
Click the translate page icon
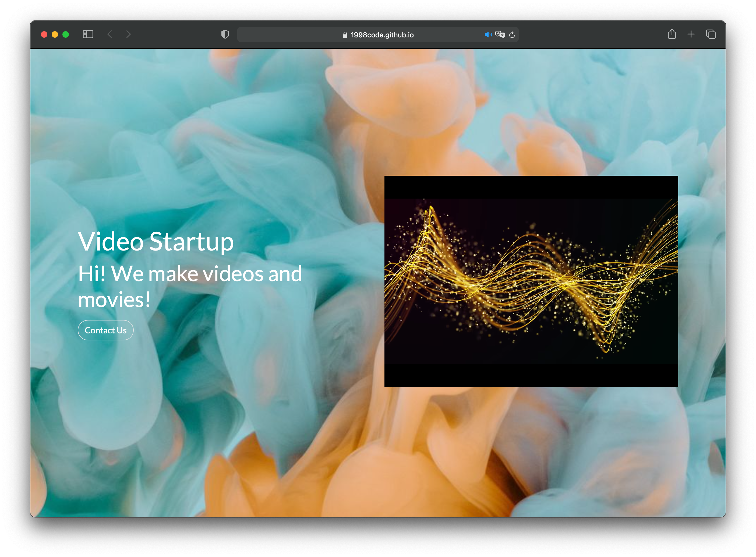click(500, 35)
